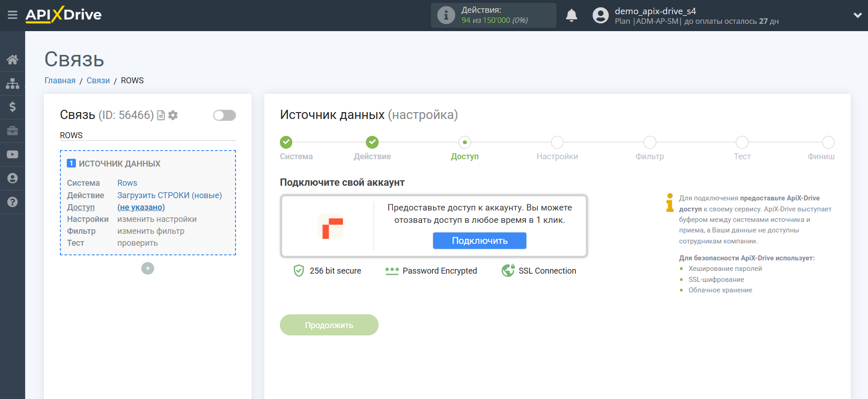This screenshot has height=399, width=868.
Task: Click изменить фильтр link
Action: 151,231
